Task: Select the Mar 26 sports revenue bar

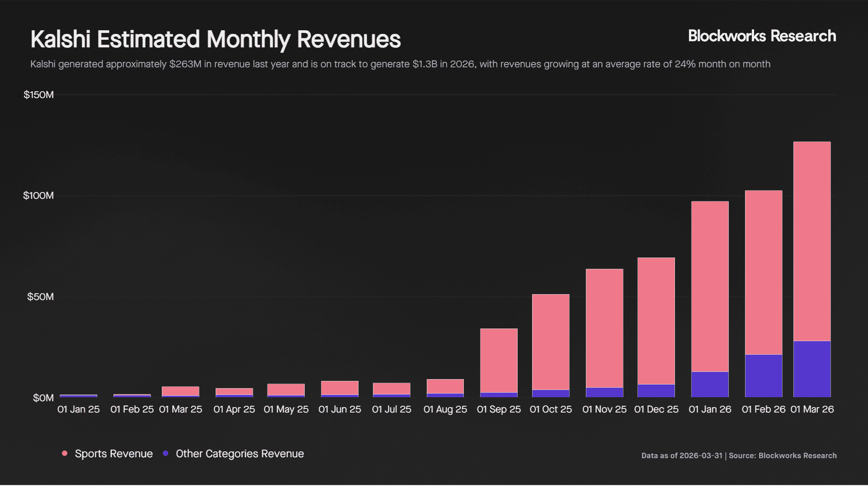Action: point(812,241)
